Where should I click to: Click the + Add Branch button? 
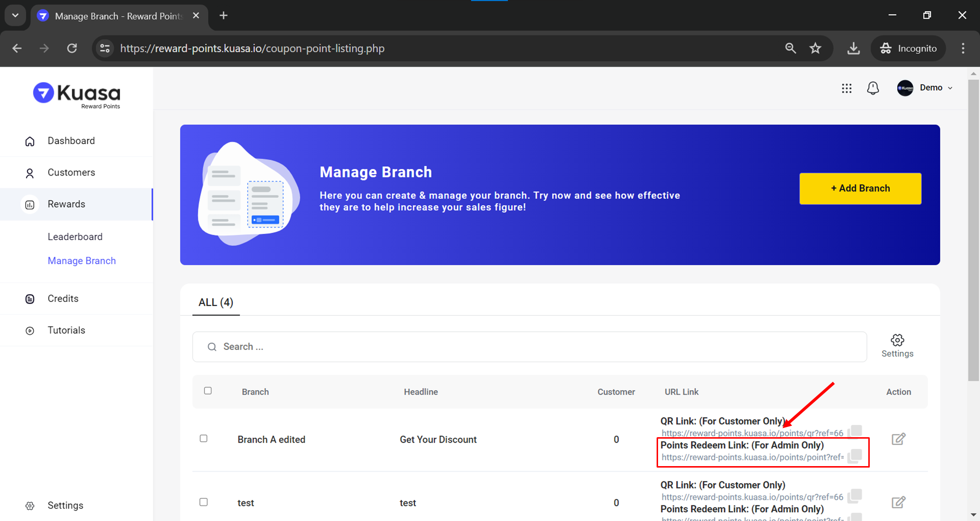pos(860,188)
